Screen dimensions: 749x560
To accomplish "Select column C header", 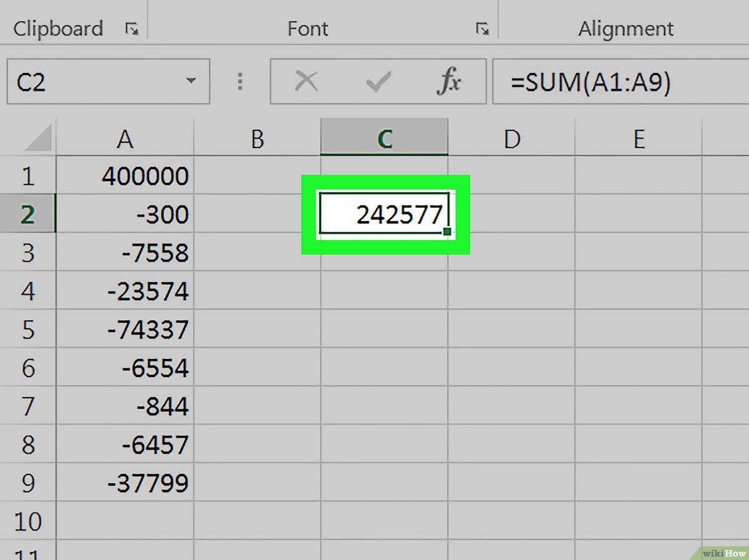I will 384,139.
